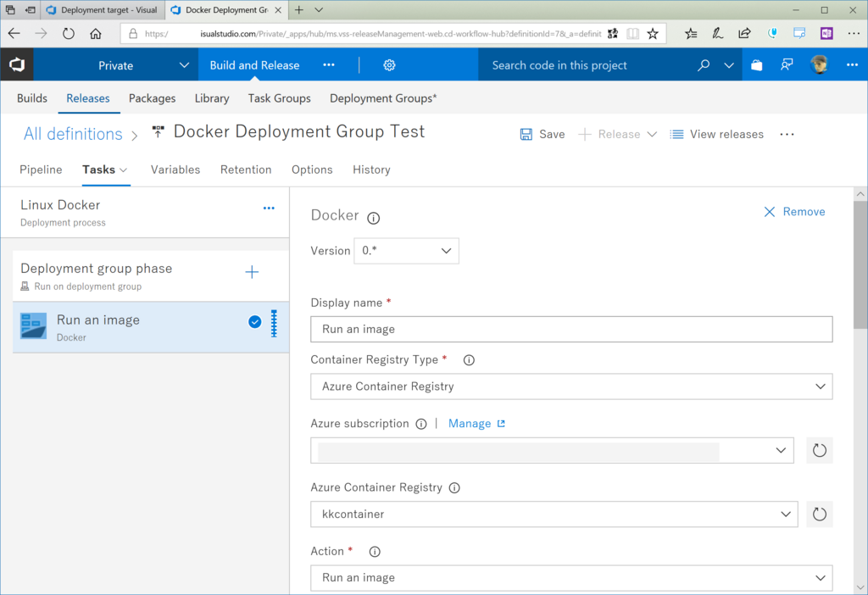The image size is (868, 595).
Task: Switch to the Variables tab
Action: click(175, 170)
